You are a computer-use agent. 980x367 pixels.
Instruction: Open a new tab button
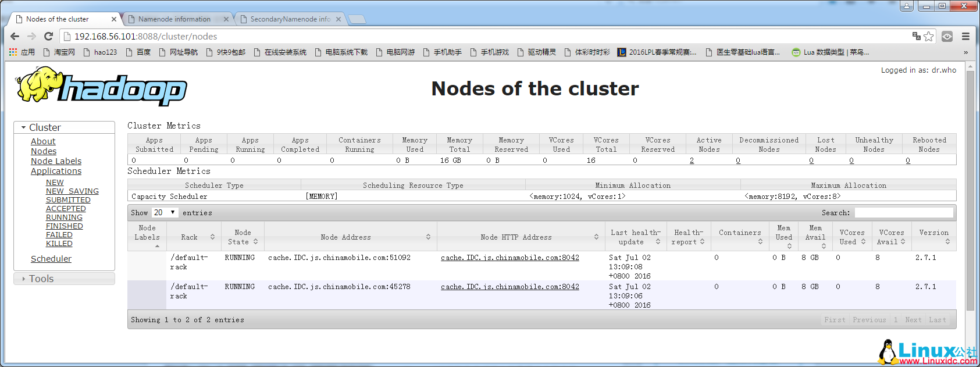pos(357,19)
